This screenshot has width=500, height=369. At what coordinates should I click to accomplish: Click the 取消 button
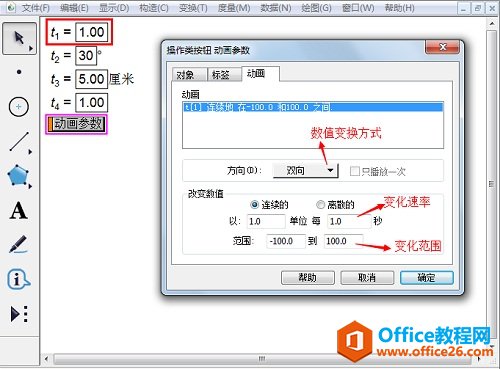(x=367, y=277)
